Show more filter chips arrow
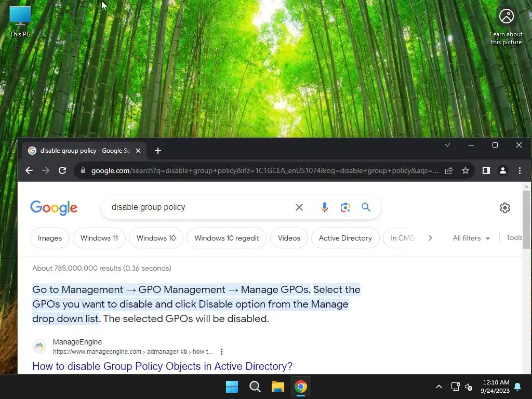Viewport: 532px width, 399px height. point(430,238)
